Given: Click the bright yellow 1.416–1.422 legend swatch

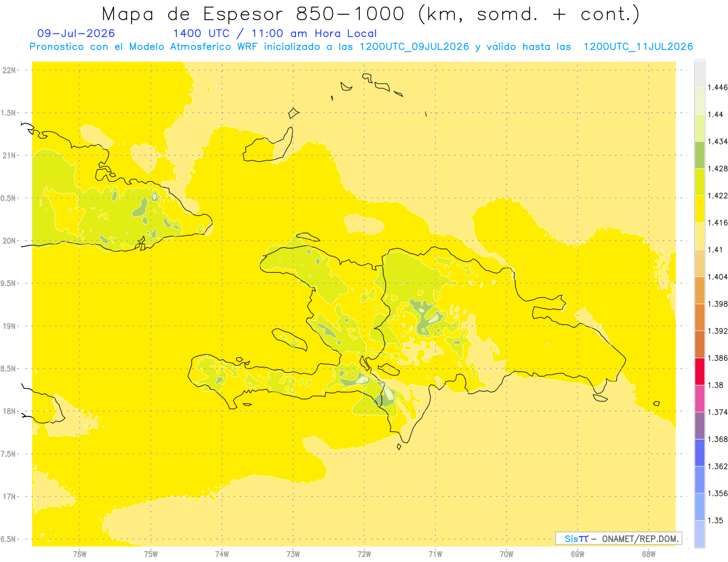Looking at the screenshot, I should coord(699,209).
